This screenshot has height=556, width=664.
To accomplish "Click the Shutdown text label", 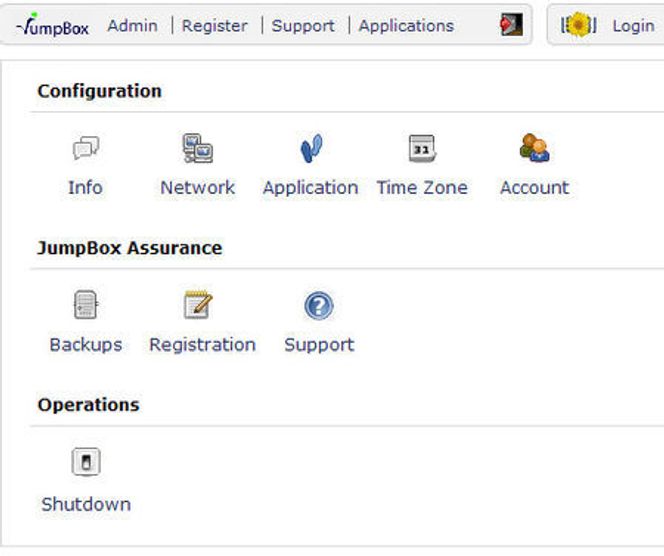I will [x=86, y=504].
